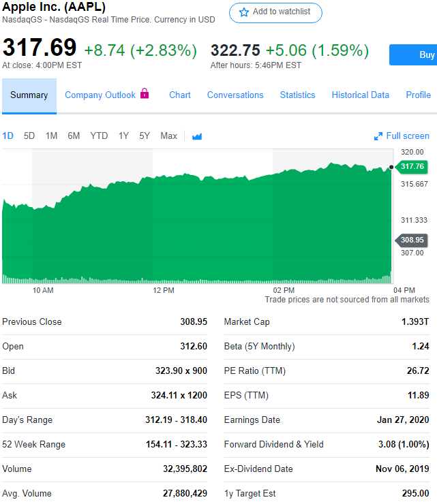Click the 317.76 current price marker
This screenshot has width=437, height=504.
[412, 166]
